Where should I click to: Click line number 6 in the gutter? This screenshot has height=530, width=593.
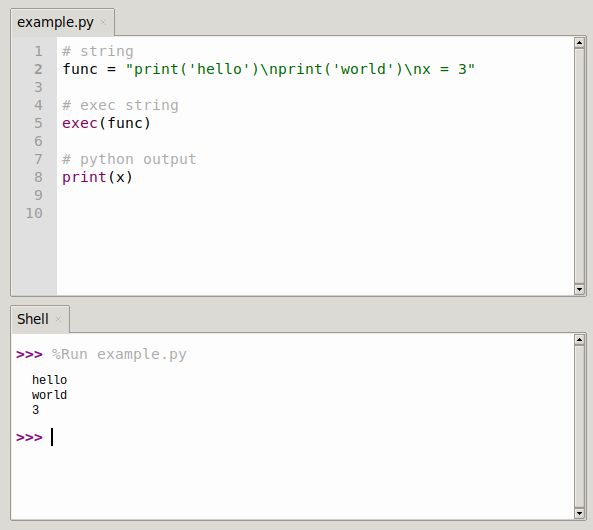click(x=38, y=141)
